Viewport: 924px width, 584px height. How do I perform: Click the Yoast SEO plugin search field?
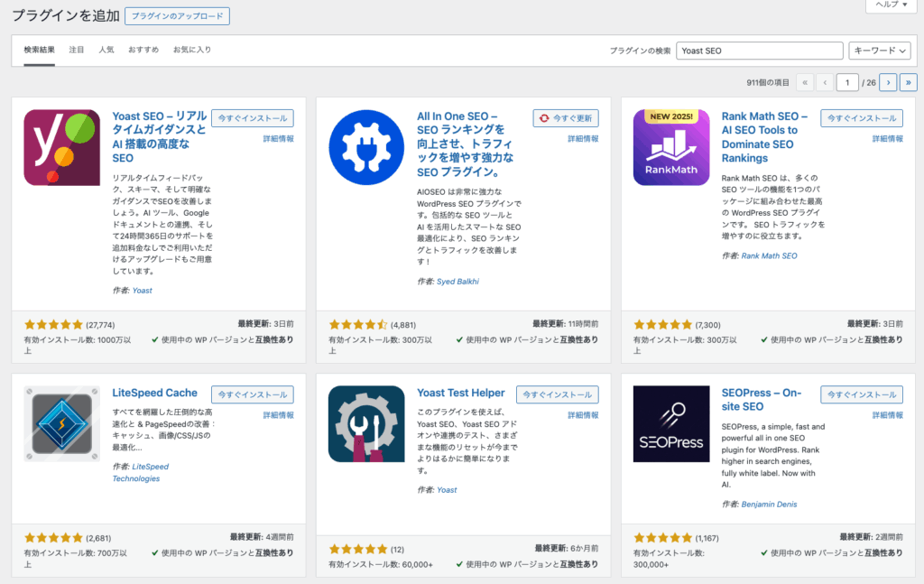point(760,51)
